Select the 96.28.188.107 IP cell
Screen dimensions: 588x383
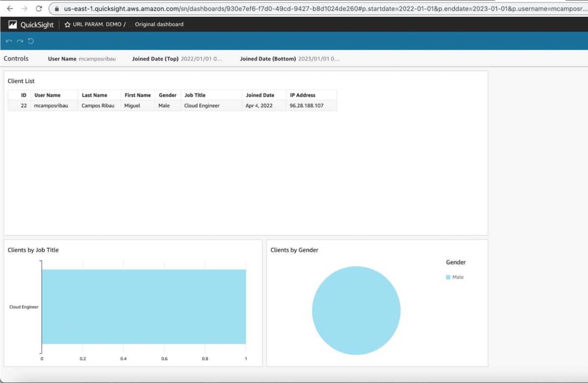click(312, 105)
